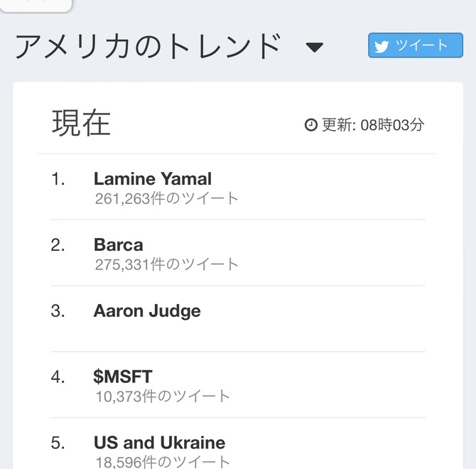Click the Twitter bird icon
The width and height of the screenshot is (476, 469).
382,46
